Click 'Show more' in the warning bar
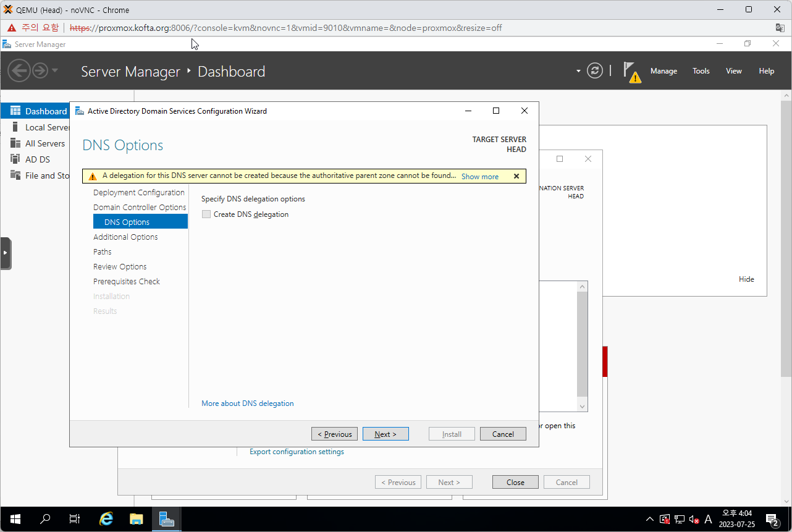Viewport: 792px width, 532px height. [x=479, y=177]
